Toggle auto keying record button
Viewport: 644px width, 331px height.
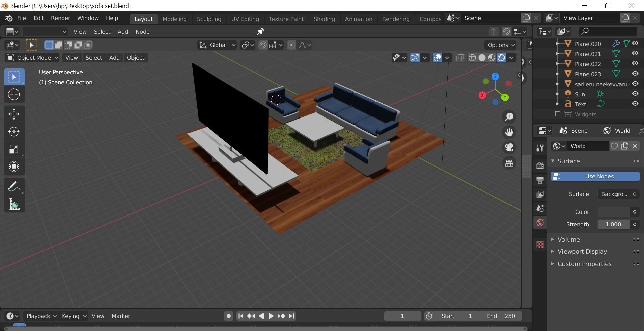tap(228, 316)
